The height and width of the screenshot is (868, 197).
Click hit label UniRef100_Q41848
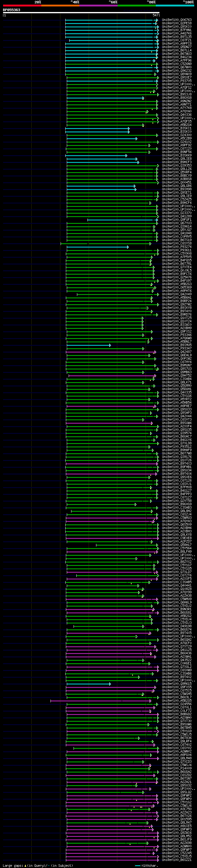click(x=177, y=233)
